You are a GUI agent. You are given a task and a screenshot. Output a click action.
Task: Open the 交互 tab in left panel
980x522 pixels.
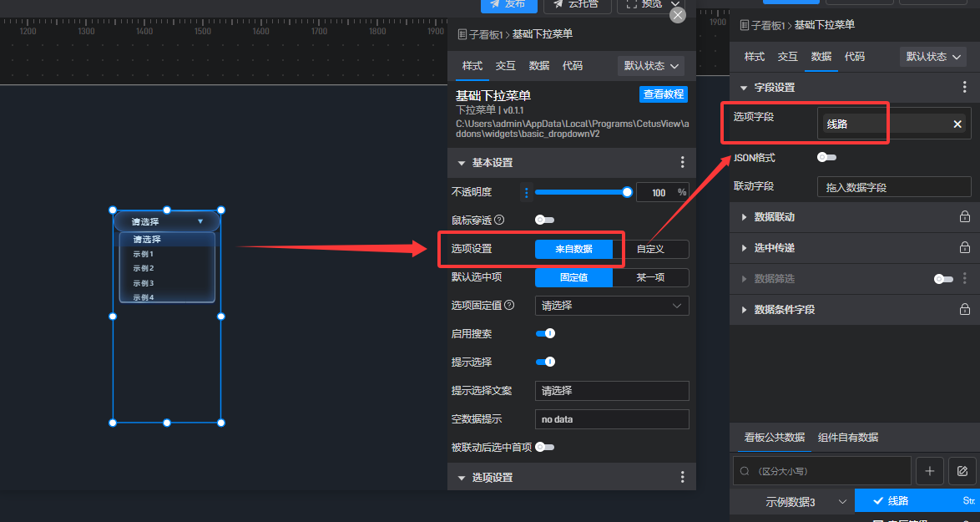point(505,65)
